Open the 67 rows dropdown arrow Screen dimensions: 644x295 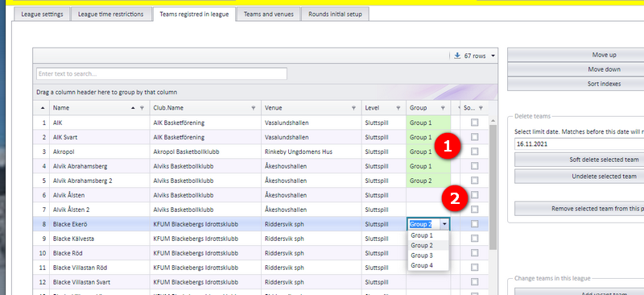pyautogui.click(x=493, y=56)
